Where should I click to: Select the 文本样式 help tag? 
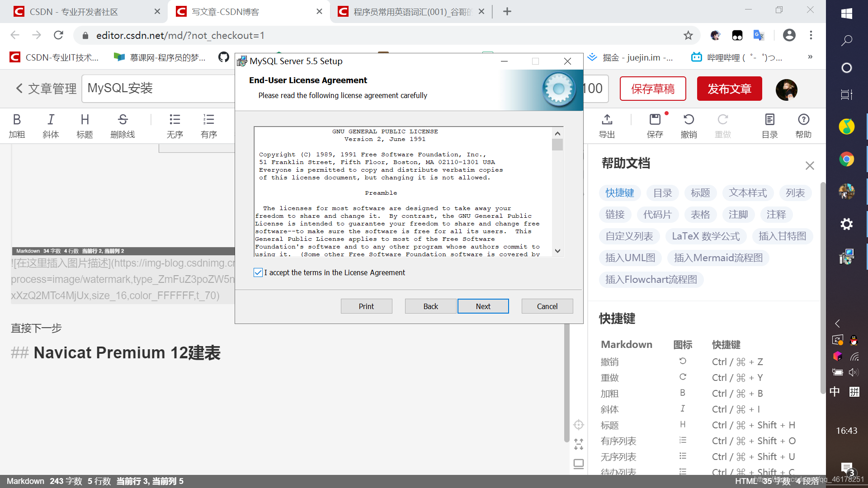pos(747,193)
